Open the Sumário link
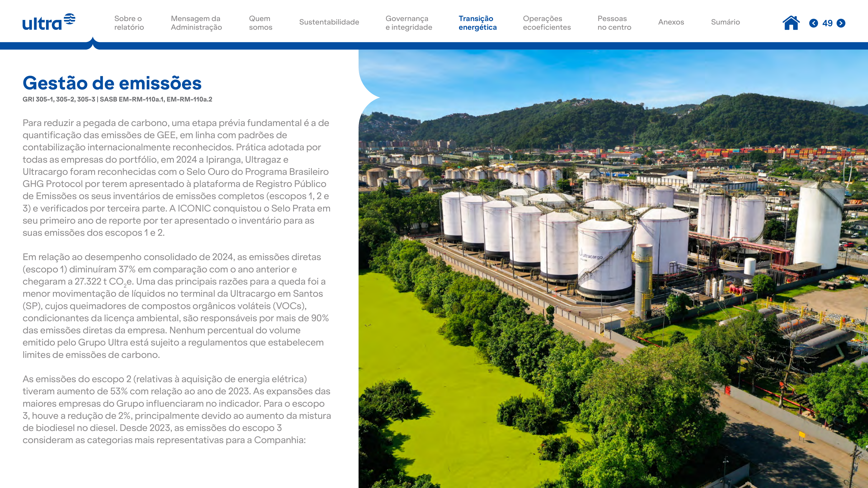Screen dimensions: 868x488 pyautogui.click(x=725, y=22)
